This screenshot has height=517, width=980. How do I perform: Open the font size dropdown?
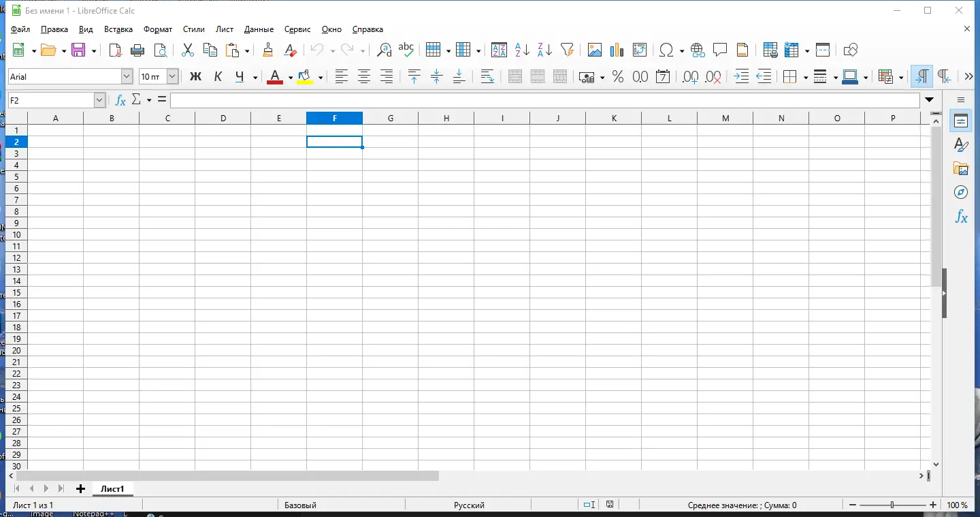[172, 77]
